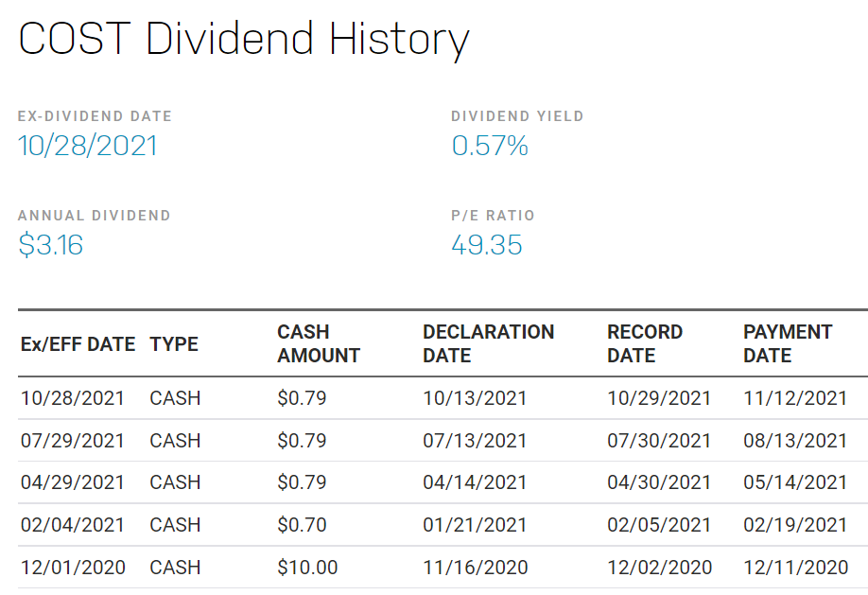This screenshot has width=868, height=595.
Task: Click the "ANNUAL DIVIDEND" summary label
Action: coord(95,216)
